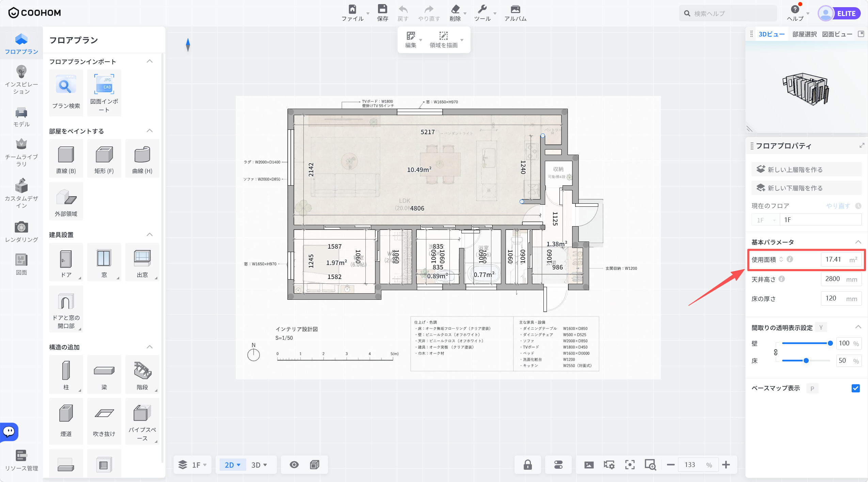Zoom in with the plus button
The height and width of the screenshot is (482, 868).
pos(726,465)
